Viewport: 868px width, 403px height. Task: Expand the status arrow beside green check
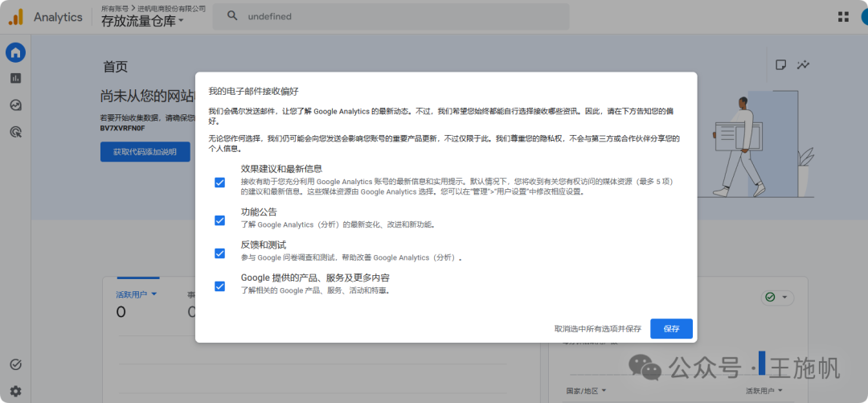coord(784,298)
